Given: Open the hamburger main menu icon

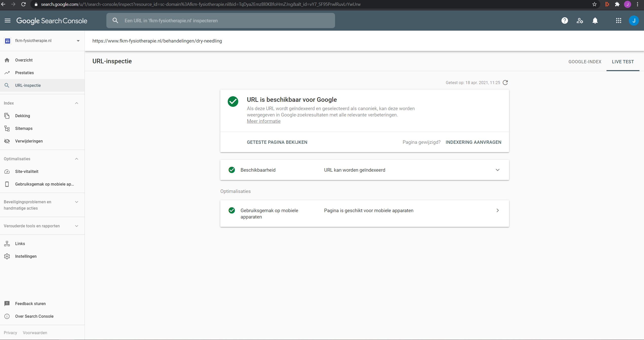Looking at the screenshot, I should (x=8, y=21).
